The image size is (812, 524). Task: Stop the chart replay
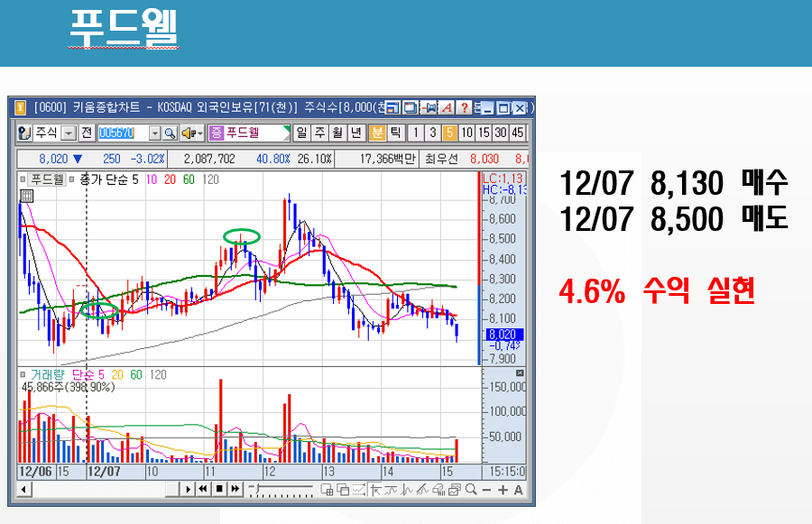pyautogui.click(x=219, y=490)
